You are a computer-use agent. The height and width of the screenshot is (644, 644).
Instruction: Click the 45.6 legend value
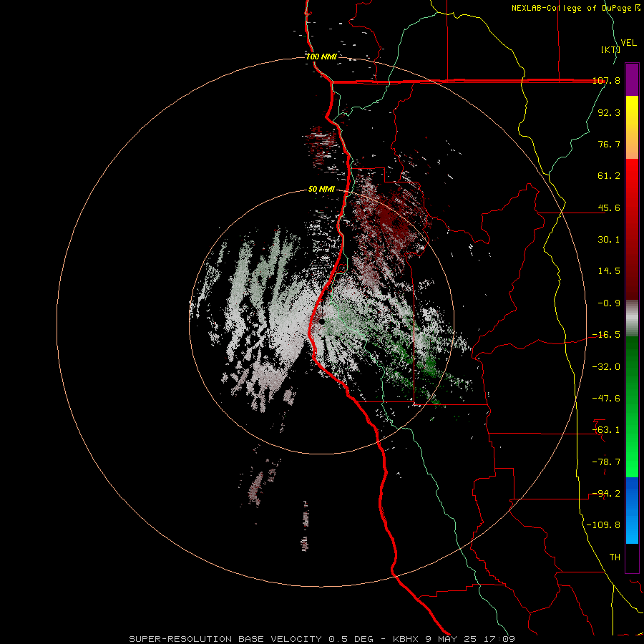(609, 208)
